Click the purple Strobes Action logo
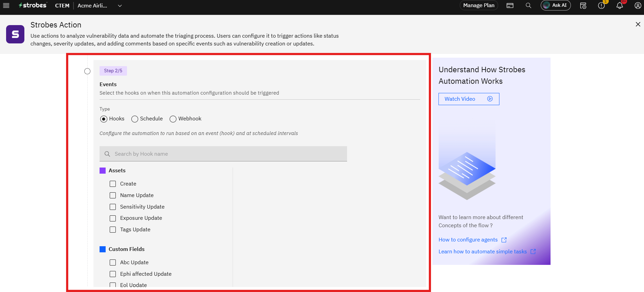The width and height of the screenshot is (644, 292). click(15, 34)
